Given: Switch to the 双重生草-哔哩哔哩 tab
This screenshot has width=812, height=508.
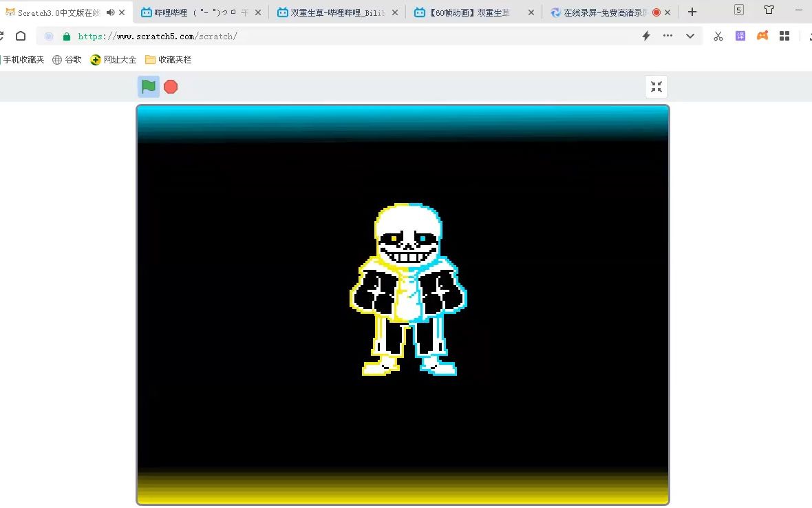Looking at the screenshot, I should point(332,12).
